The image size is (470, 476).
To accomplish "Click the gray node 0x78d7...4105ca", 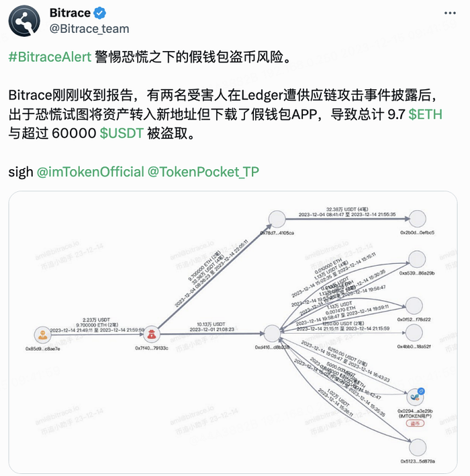I will (277, 220).
